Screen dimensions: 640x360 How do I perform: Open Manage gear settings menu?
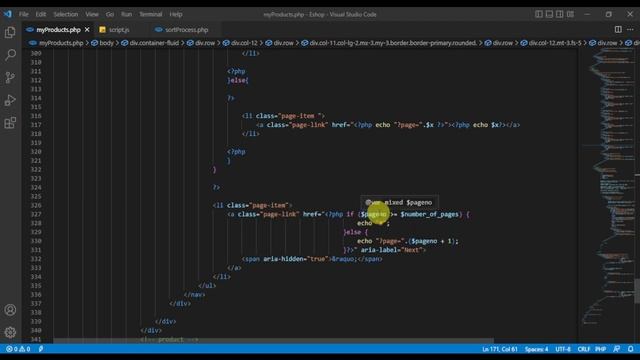point(10,332)
